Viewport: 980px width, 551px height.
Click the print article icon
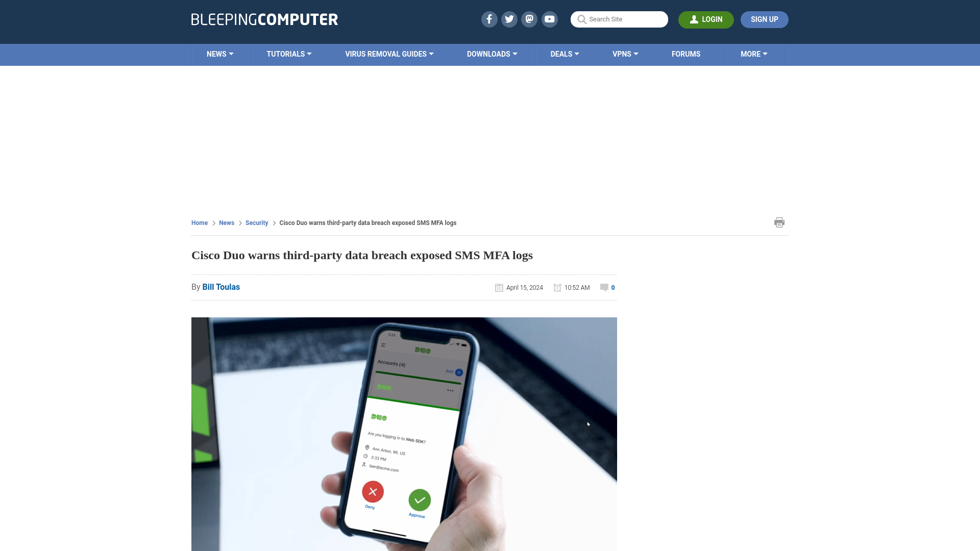(779, 222)
